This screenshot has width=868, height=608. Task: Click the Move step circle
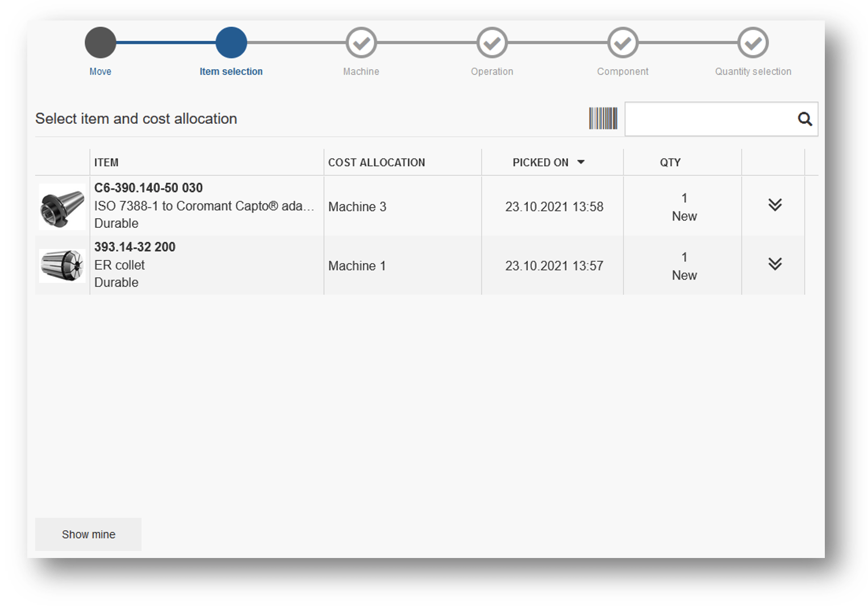pyautogui.click(x=101, y=43)
